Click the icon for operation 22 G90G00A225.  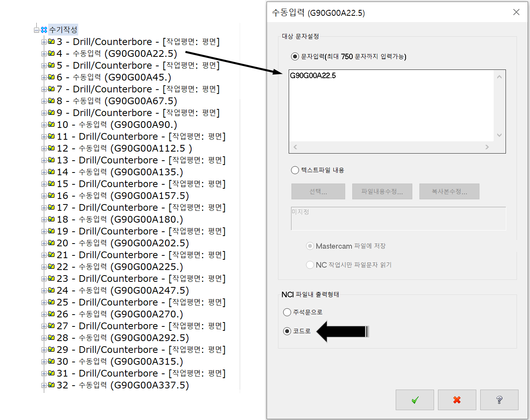tap(51, 266)
